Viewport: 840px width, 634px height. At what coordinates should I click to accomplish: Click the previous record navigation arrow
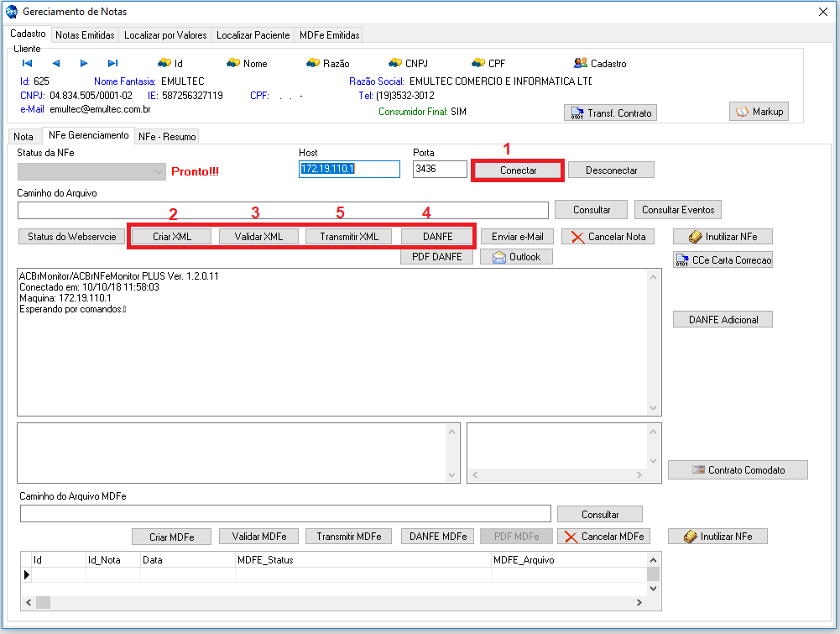pos(55,63)
